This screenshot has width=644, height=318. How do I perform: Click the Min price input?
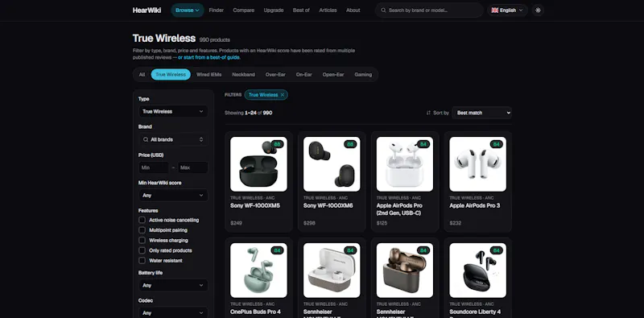[x=153, y=167]
